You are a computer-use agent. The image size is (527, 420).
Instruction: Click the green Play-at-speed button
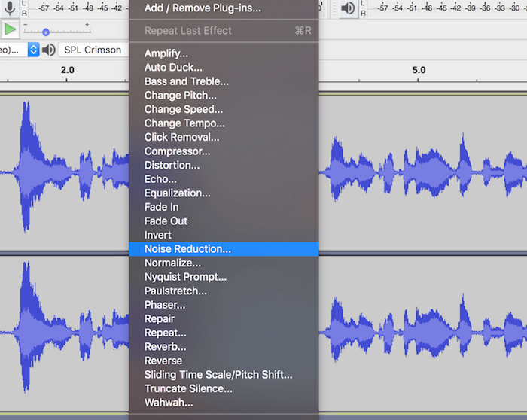coord(9,29)
